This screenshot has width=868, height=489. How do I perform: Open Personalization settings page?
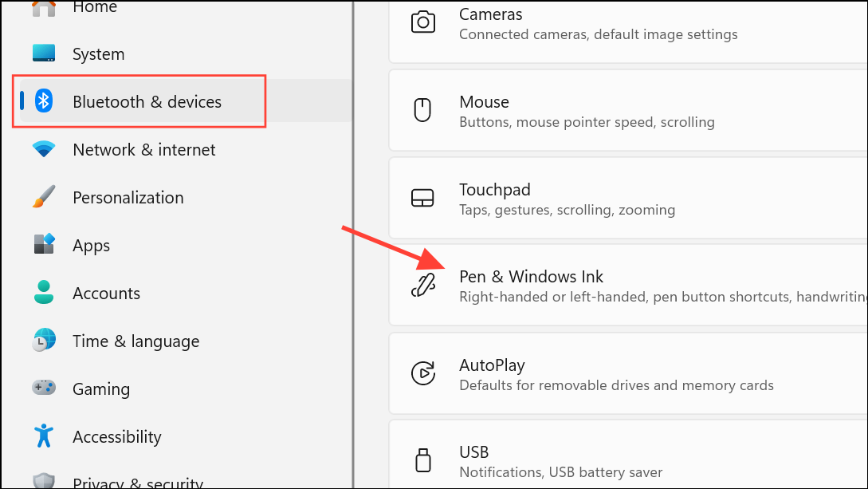128,197
